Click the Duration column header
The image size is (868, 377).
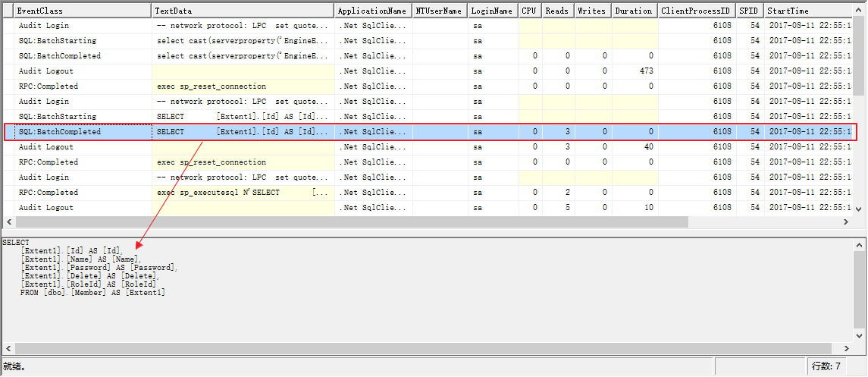(x=635, y=11)
